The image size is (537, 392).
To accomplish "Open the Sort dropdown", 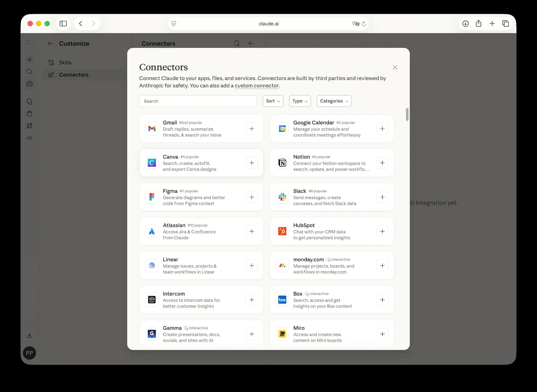I will pyautogui.click(x=273, y=101).
